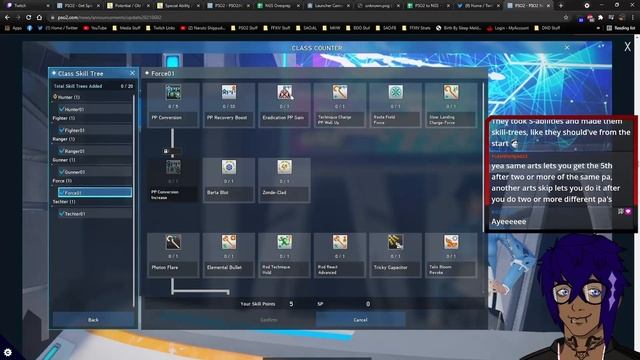Click the lock icon above PP Conversion Increase

[x=166, y=151]
